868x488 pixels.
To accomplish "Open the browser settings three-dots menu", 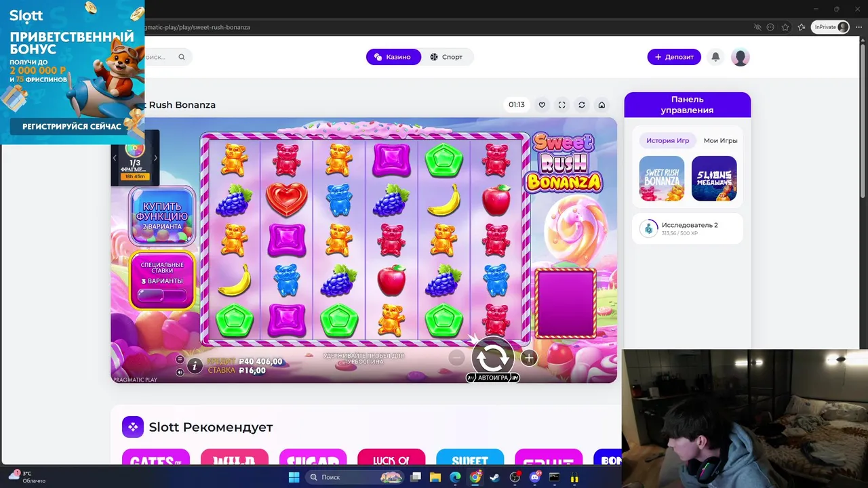I will pos(859,27).
